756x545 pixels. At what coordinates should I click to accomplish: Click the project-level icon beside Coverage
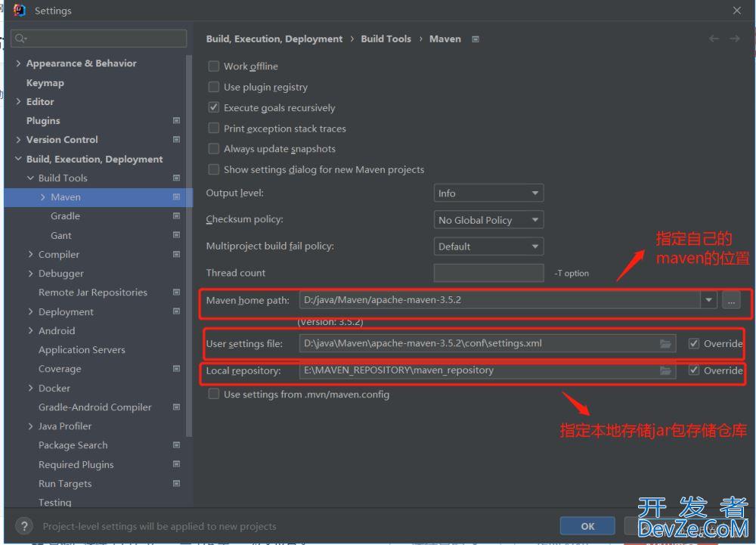(176, 369)
